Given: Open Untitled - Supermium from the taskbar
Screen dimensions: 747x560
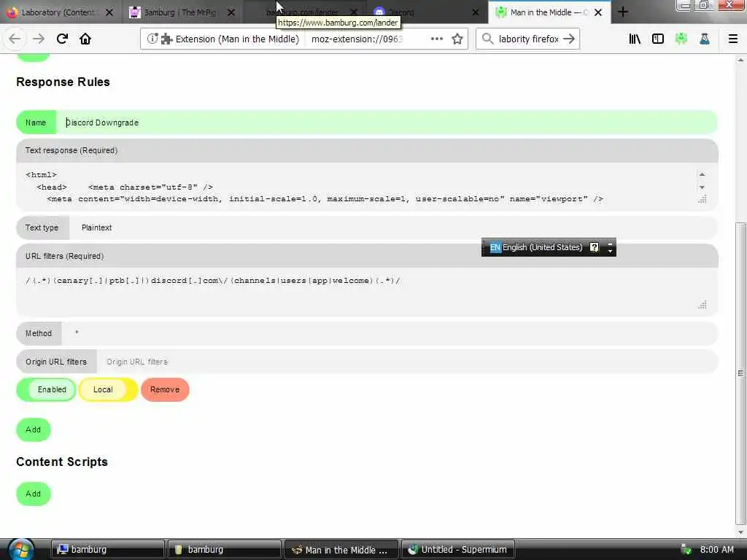Looking at the screenshot, I should click(x=458, y=550).
